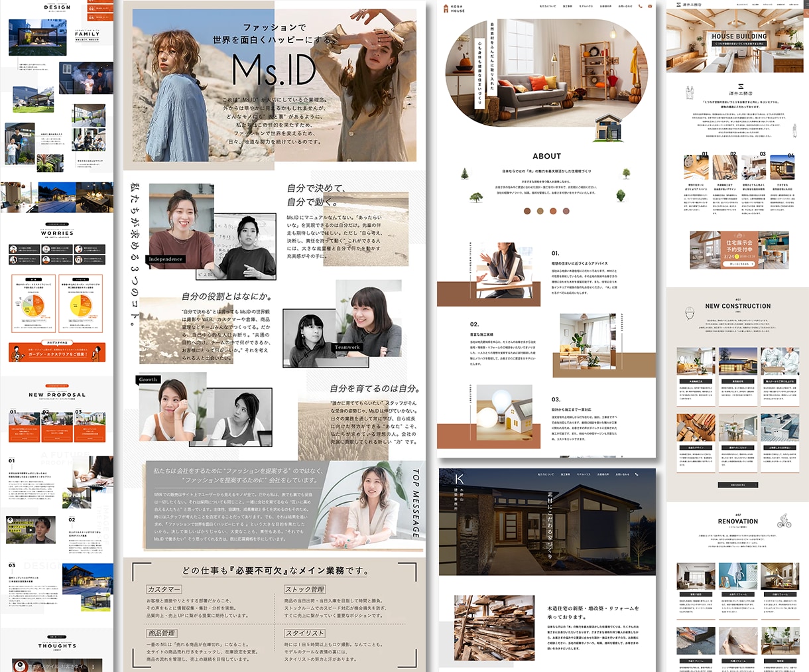The image size is (809, 672).
Task: Pick the dark brown color dot under ABOUT
Action: pyautogui.click(x=527, y=211)
